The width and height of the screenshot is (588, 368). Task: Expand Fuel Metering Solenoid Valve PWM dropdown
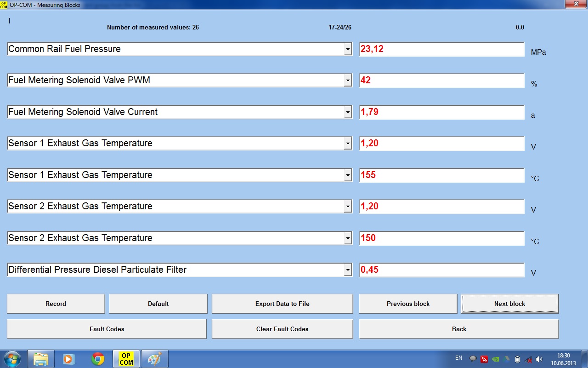point(348,80)
